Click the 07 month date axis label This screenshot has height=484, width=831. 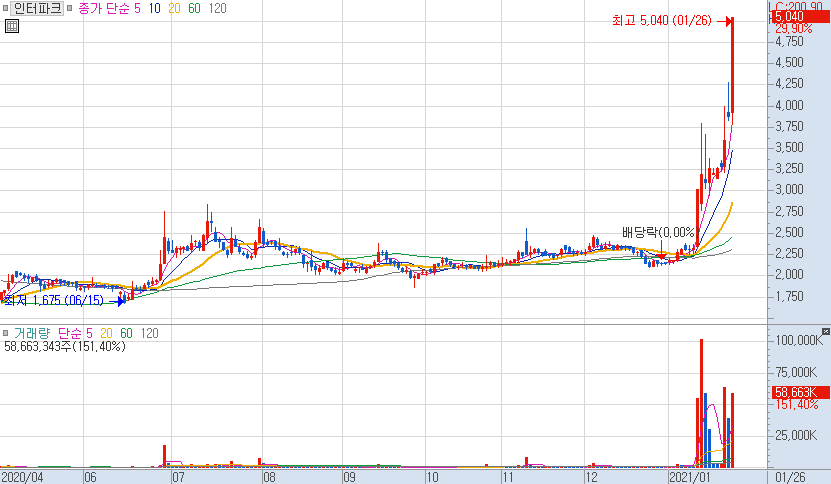click(x=179, y=477)
